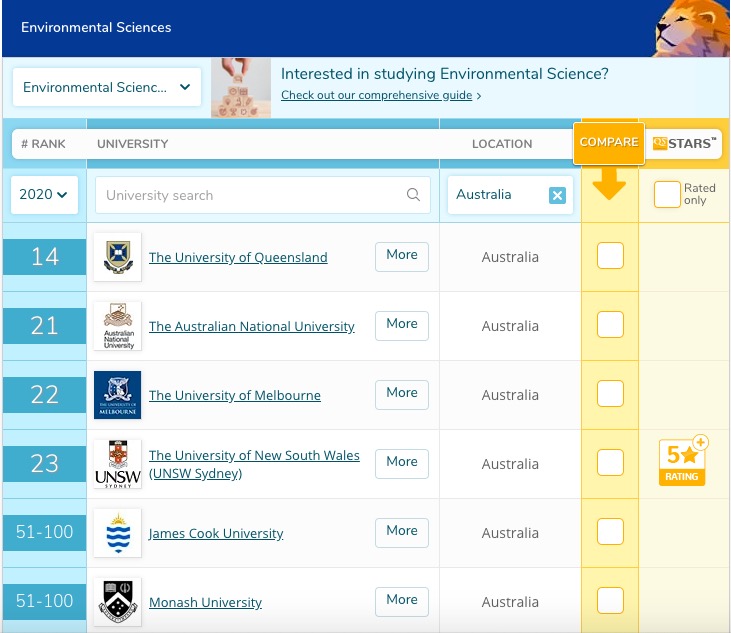The height and width of the screenshot is (633, 731).
Task: Open The University of Queensland link
Action: 238,257
